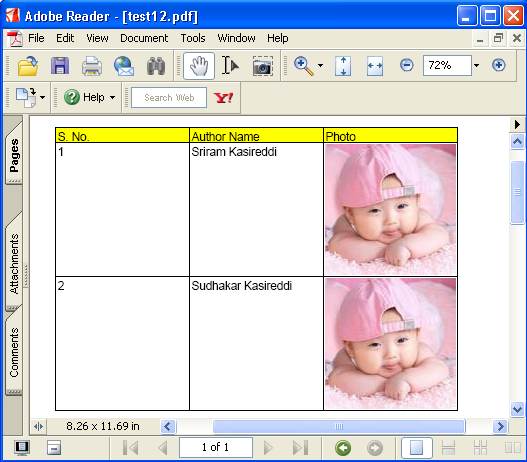Click the horizontal scrollbar thumb
This screenshot has width=527, height=462.
tap(339, 427)
